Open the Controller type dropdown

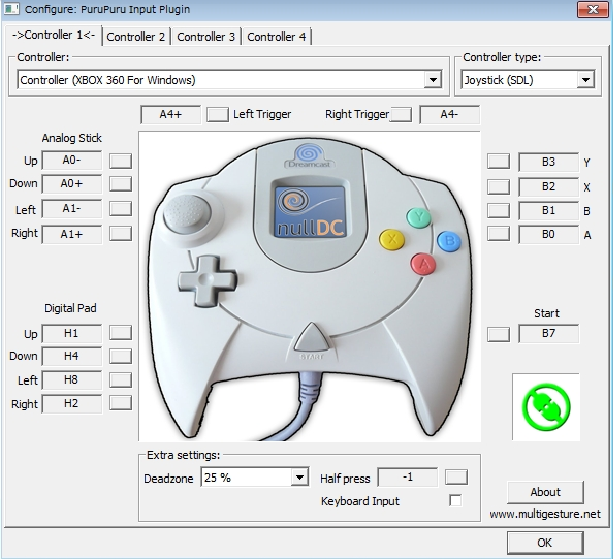tap(528, 80)
